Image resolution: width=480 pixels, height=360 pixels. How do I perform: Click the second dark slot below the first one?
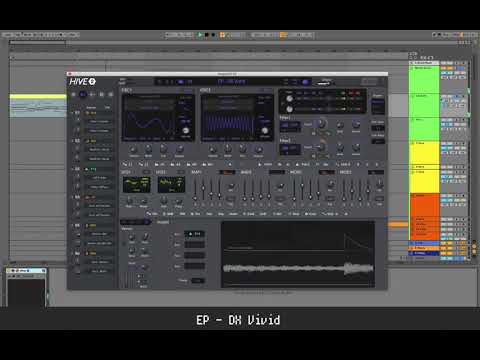point(194,245)
